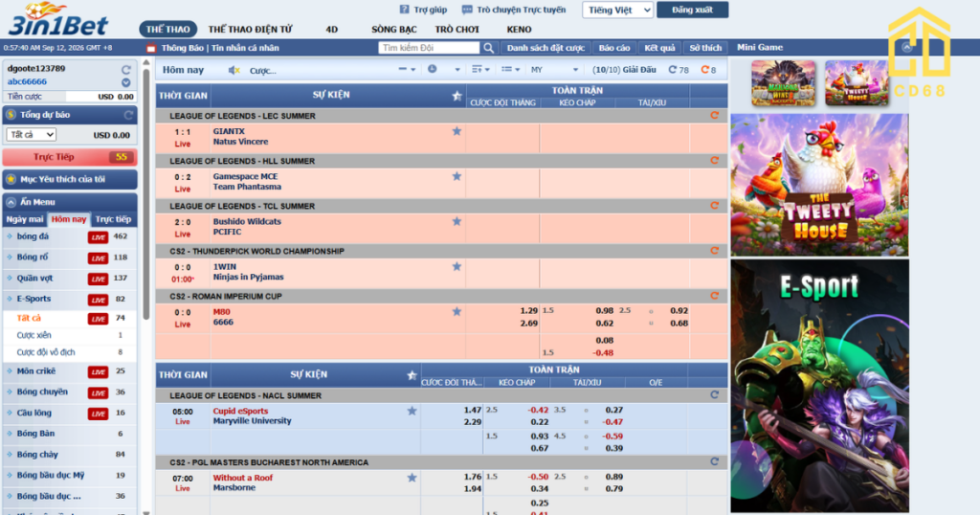Image resolution: width=980 pixels, height=515 pixels.
Task: Select the THỂ THAO main tab
Action: tap(167, 30)
